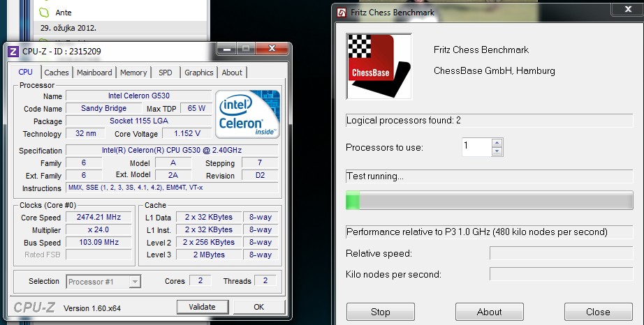The width and height of the screenshot is (644, 325).
Task: Click the 103.09 MHz bus speed value
Action: coord(98,242)
